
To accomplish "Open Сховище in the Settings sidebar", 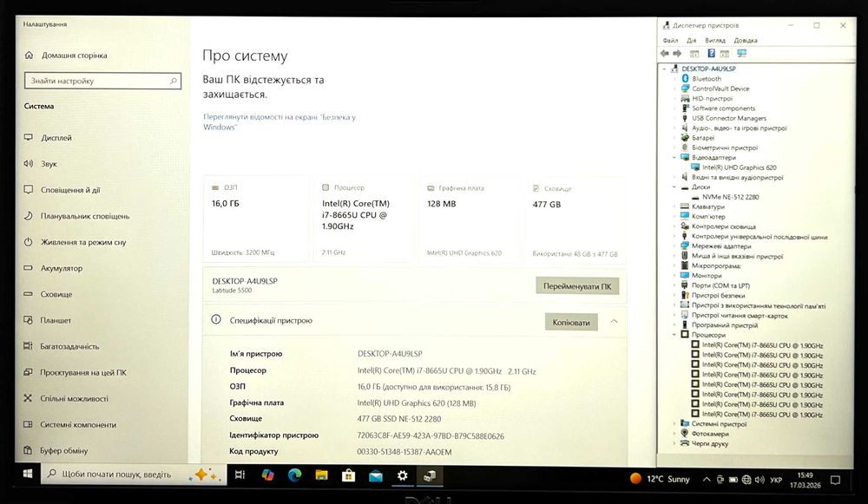I will (x=56, y=294).
